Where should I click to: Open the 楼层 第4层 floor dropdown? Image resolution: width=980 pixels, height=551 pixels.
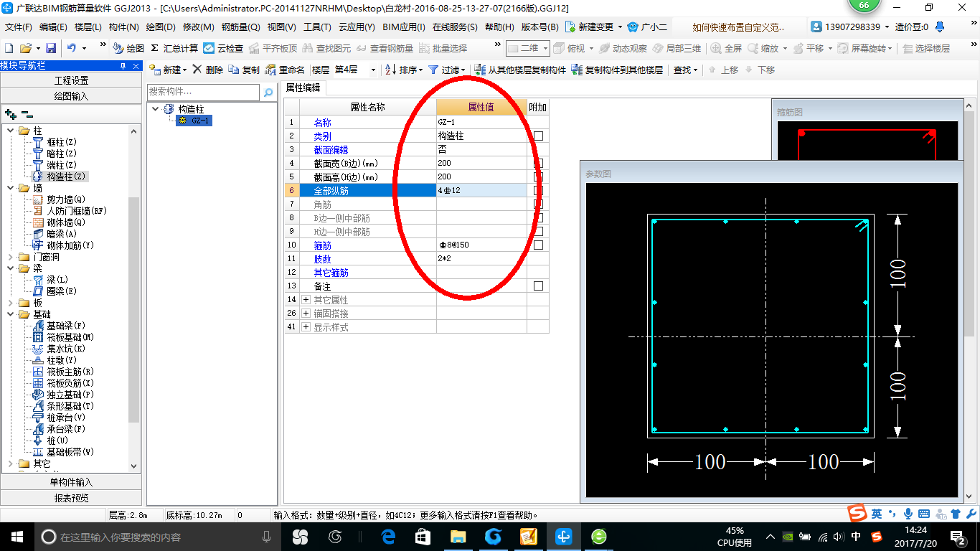tap(373, 70)
